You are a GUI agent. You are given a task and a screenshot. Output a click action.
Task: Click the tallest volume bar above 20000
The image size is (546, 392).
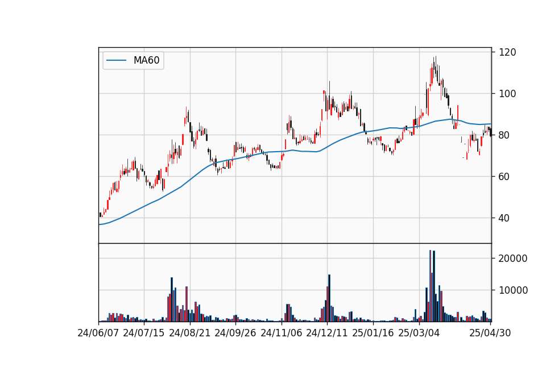pos(431,286)
